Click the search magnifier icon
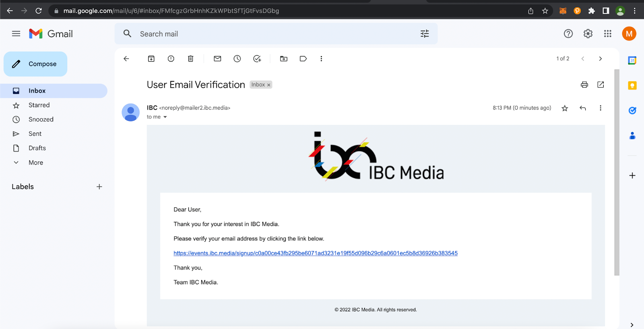 coord(127,34)
